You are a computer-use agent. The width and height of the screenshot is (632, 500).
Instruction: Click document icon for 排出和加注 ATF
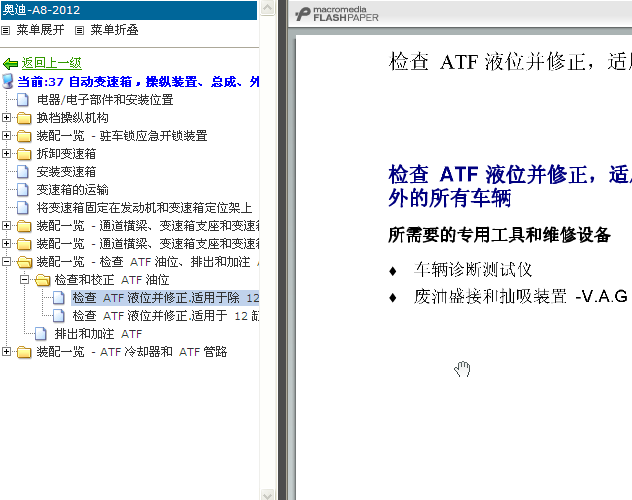tap(41, 334)
